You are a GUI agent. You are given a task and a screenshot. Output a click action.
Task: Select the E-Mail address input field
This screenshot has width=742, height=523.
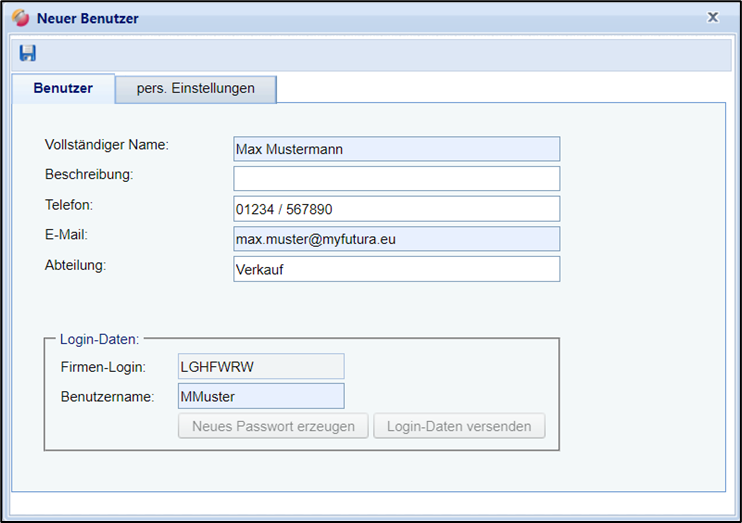click(396, 239)
